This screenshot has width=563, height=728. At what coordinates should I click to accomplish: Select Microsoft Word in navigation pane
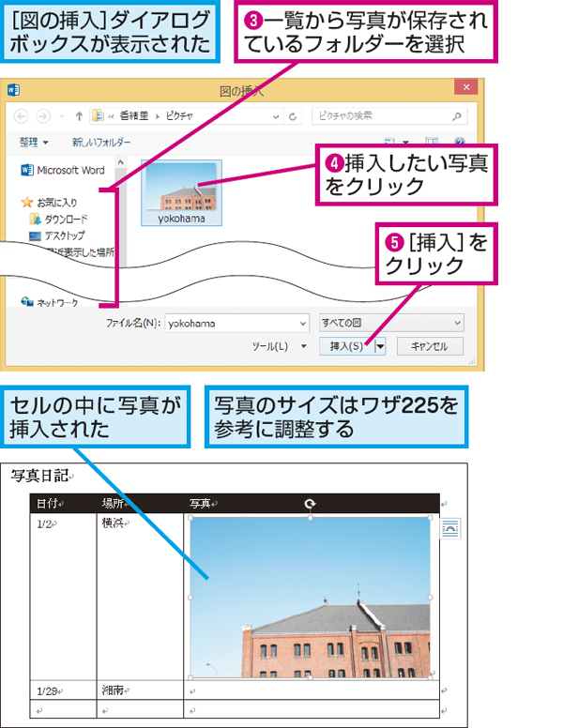[63, 171]
